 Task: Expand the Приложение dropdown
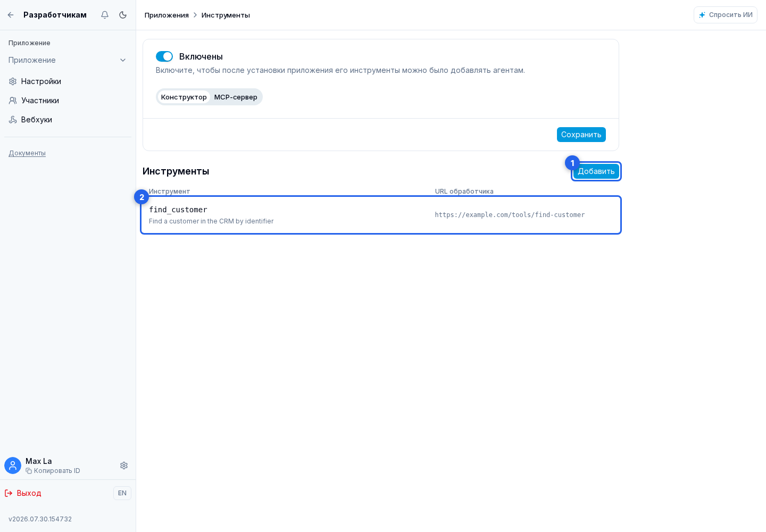pyautogui.click(x=68, y=60)
